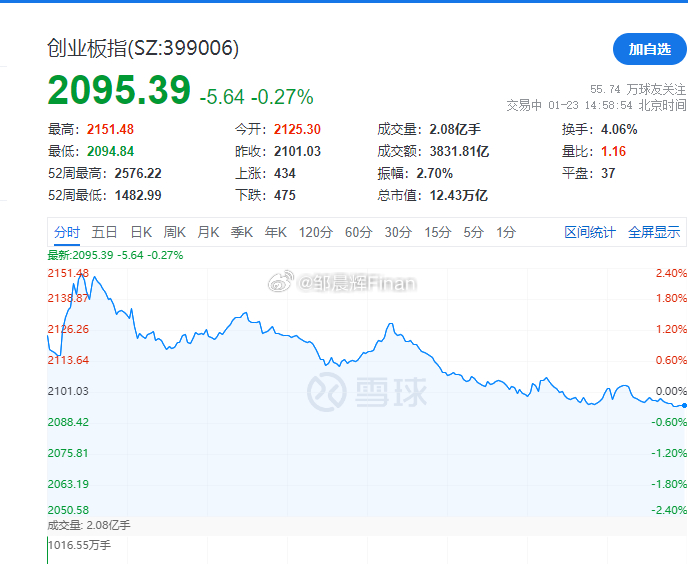The height and width of the screenshot is (564, 688).
Task: Click 55.74 万球友关注 text
Action: coord(638,90)
